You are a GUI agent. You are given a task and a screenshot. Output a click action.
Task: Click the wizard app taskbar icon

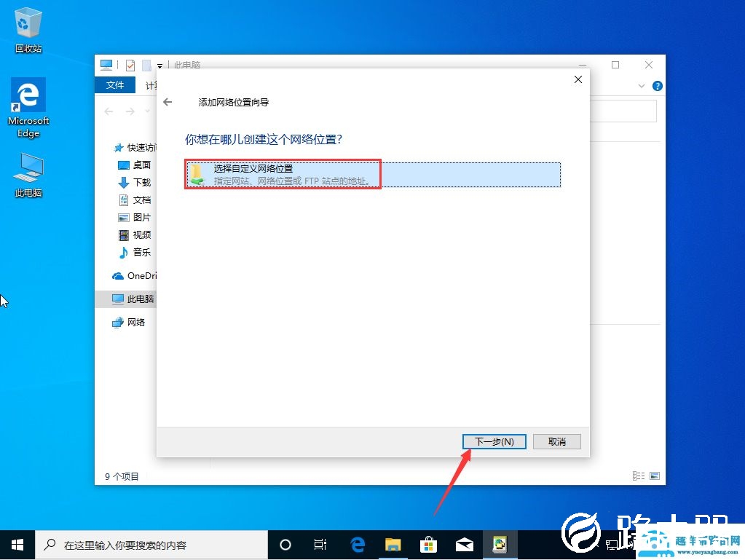coord(500,545)
